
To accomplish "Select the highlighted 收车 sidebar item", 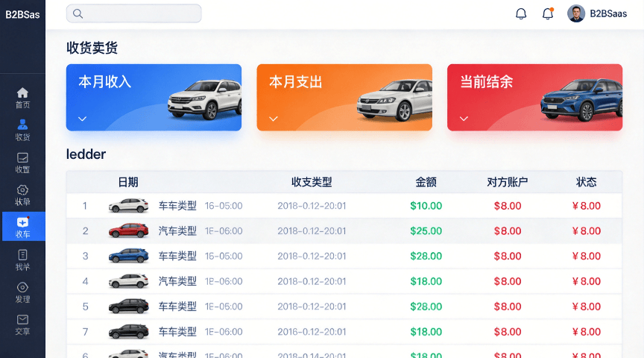I will coord(23,226).
